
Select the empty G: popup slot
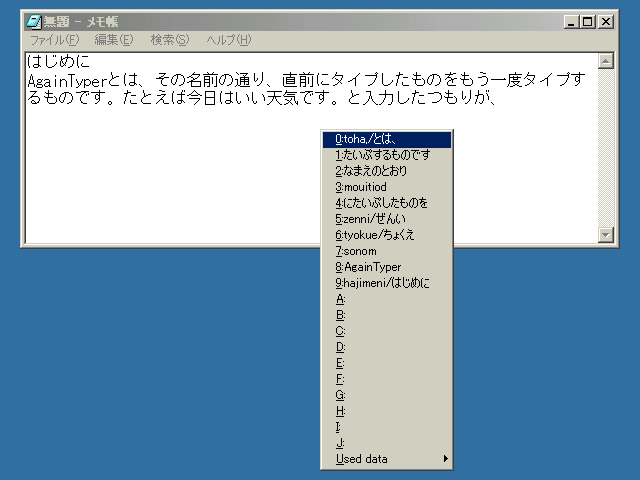point(387,396)
